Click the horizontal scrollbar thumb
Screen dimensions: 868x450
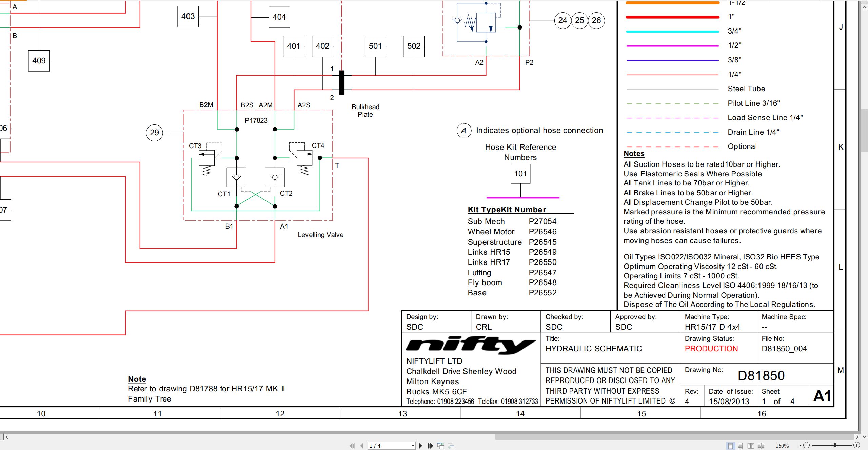click(674, 437)
